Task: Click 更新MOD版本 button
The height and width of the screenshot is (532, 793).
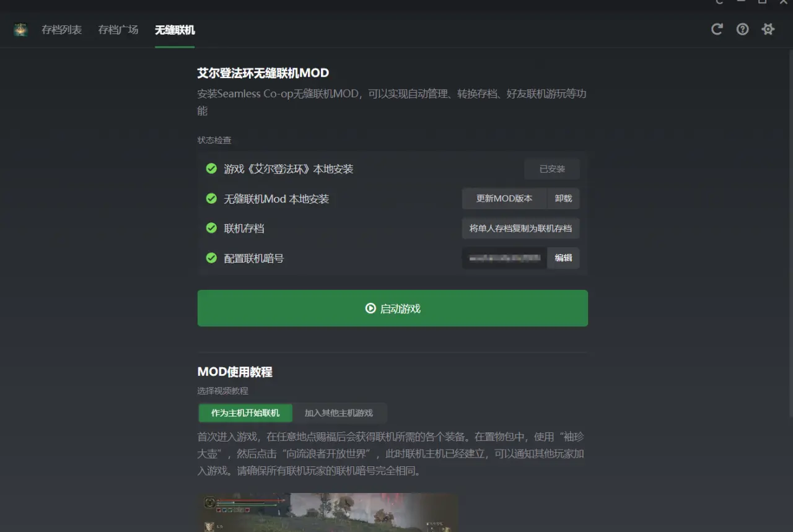Action: pos(504,199)
